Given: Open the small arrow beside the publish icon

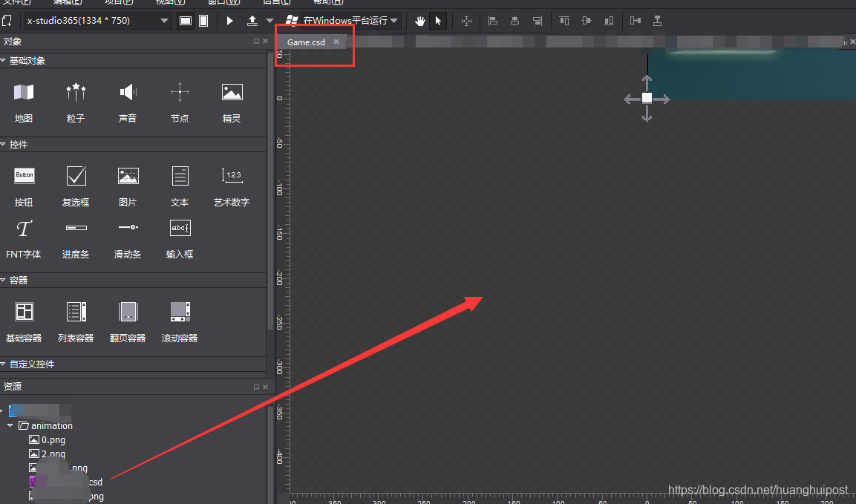Looking at the screenshot, I should [x=269, y=21].
